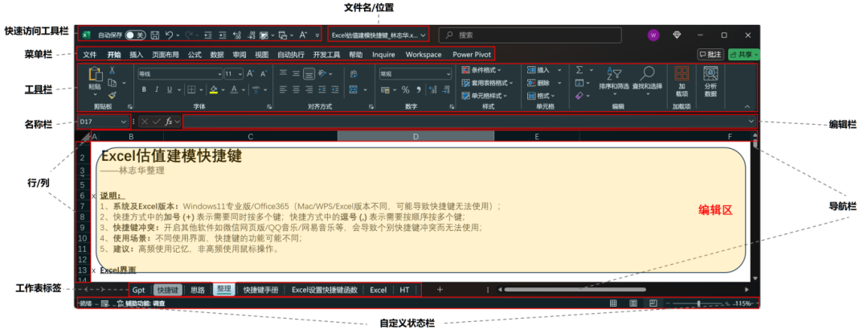Image resolution: width=868 pixels, height=334 pixels.
Task: Open the 套用表格格式 dropdown
Action: click(x=488, y=83)
